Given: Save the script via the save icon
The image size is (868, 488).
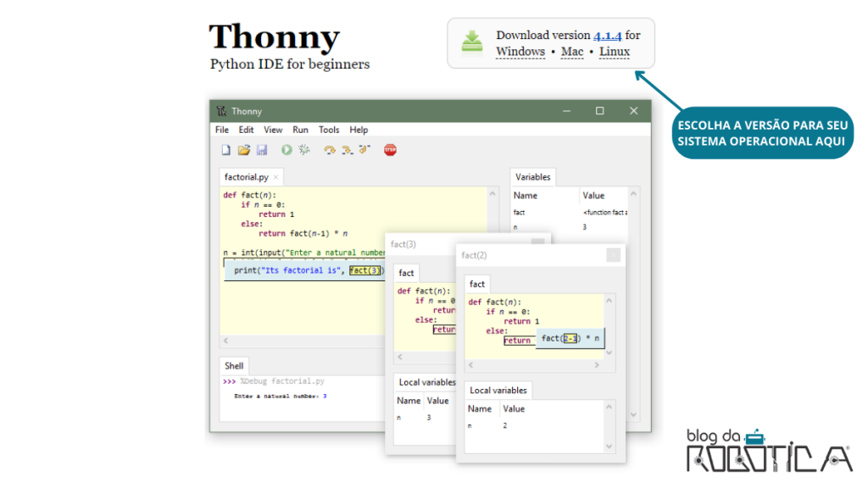Looking at the screenshot, I should tap(263, 150).
